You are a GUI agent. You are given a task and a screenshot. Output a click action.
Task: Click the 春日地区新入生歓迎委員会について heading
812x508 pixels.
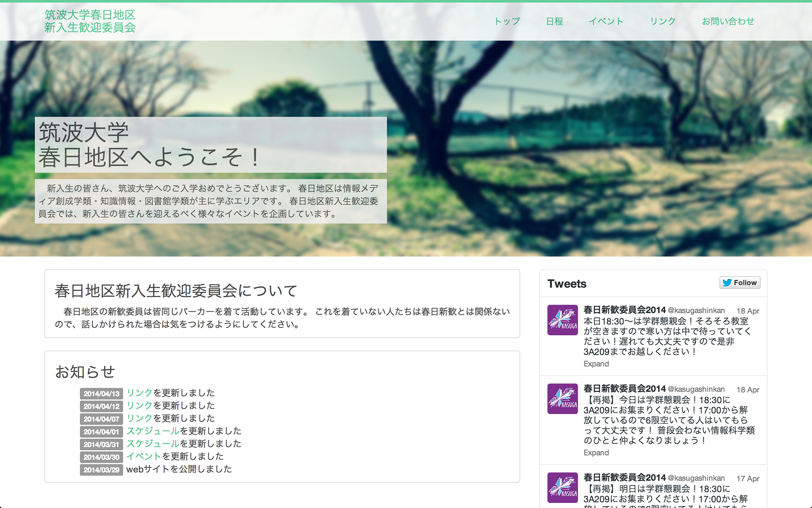(176, 291)
